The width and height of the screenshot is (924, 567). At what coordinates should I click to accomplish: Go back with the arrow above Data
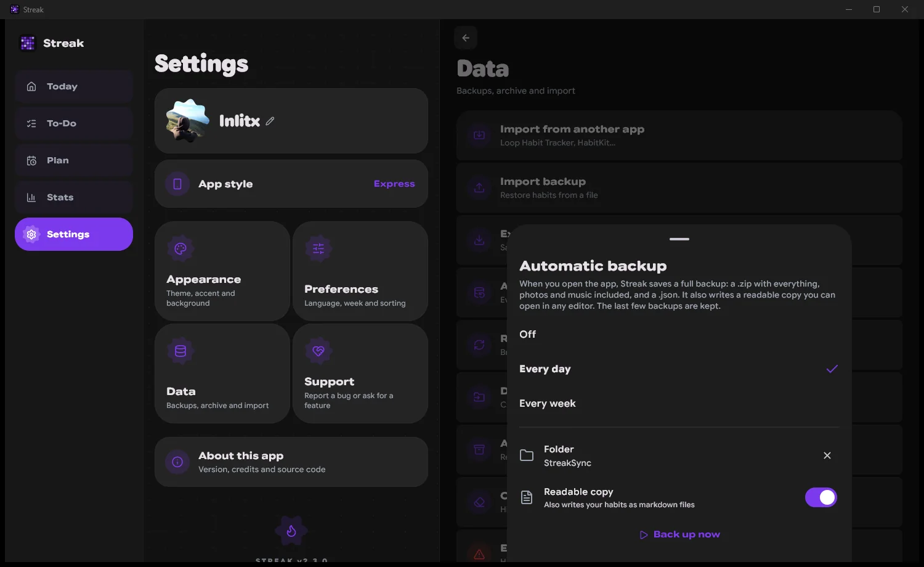pos(466,38)
